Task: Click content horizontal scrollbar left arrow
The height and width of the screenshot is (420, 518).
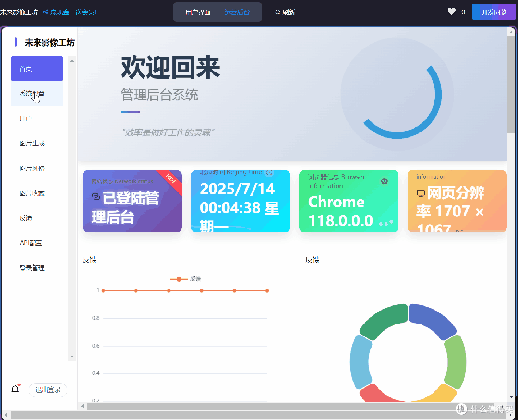Action: pyautogui.click(x=82, y=406)
